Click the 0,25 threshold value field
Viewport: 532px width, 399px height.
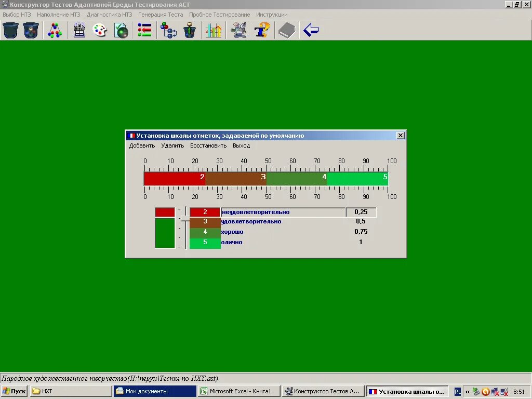coord(361,212)
